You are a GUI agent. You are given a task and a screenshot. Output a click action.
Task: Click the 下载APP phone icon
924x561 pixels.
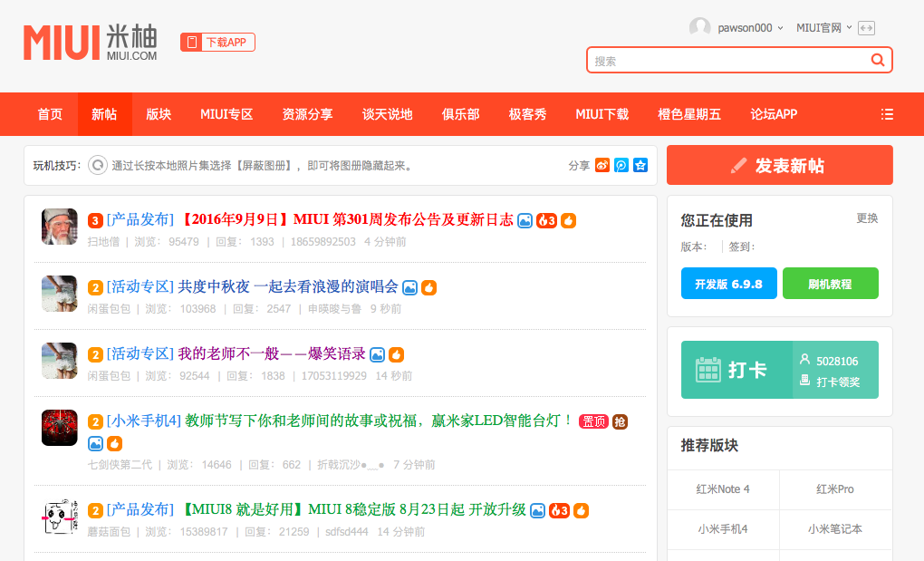coord(191,43)
